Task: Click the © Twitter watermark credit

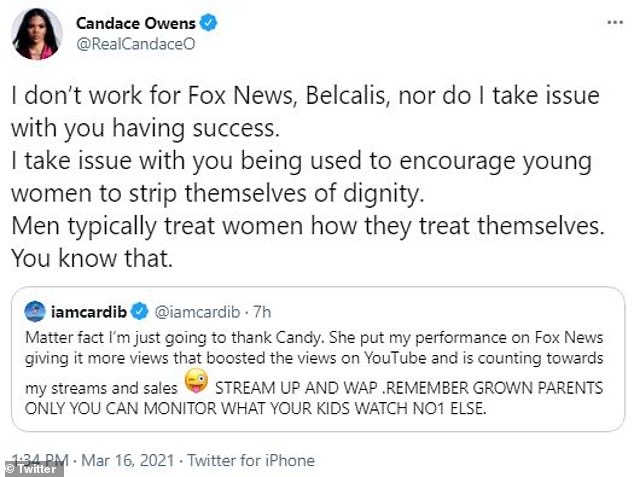Action: click(34, 468)
